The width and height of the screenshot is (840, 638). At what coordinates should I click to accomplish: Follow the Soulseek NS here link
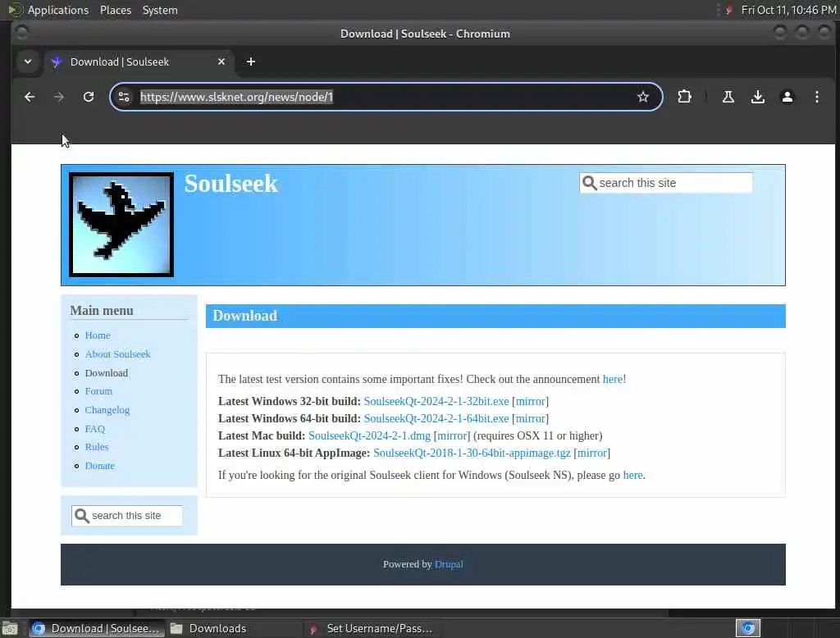point(632,475)
